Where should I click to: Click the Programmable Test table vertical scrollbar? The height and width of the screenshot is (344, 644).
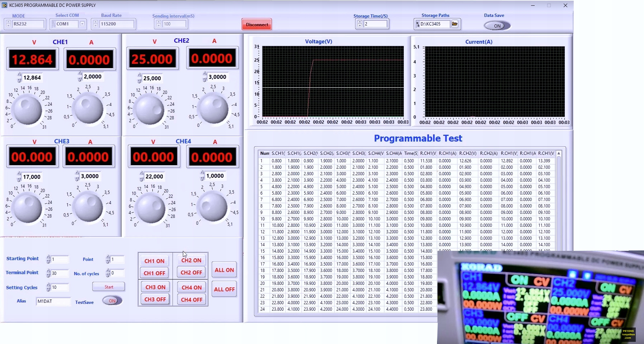click(559, 204)
